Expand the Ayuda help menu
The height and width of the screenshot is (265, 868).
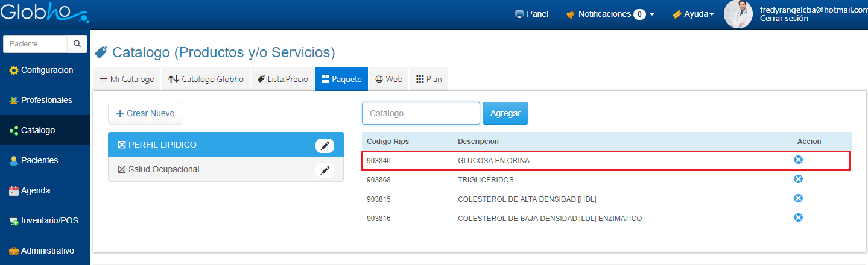(x=693, y=14)
